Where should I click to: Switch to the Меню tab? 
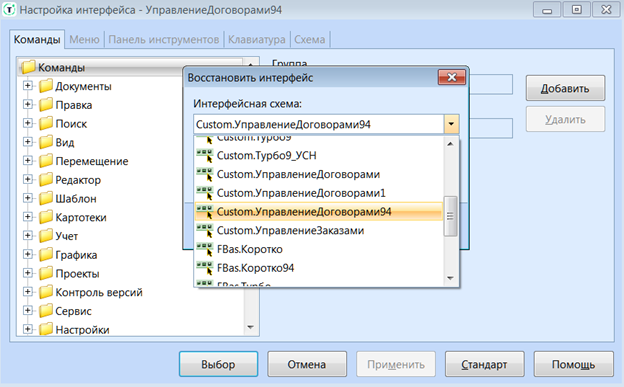[x=84, y=39]
